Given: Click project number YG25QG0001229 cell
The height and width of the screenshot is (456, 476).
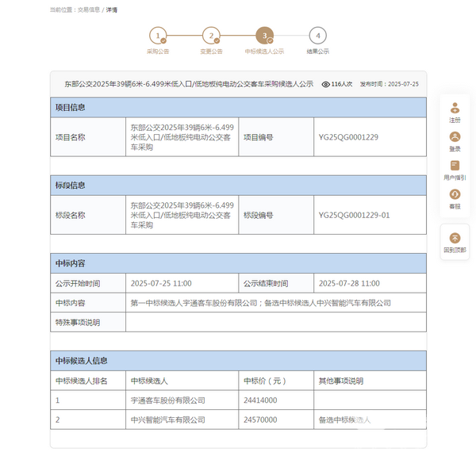Looking at the screenshot, I should click(x=348, y=137).
